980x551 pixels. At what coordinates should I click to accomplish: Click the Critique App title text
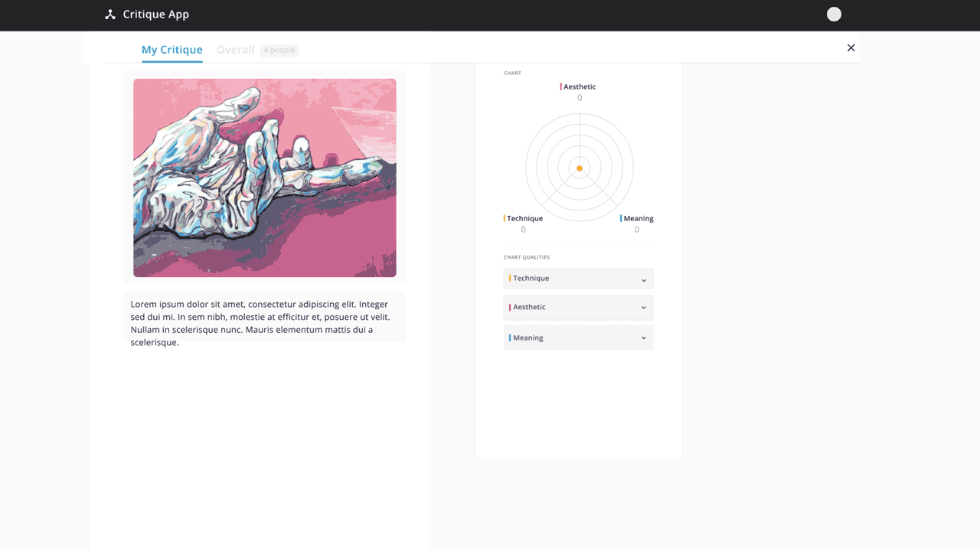coord(155,15)
